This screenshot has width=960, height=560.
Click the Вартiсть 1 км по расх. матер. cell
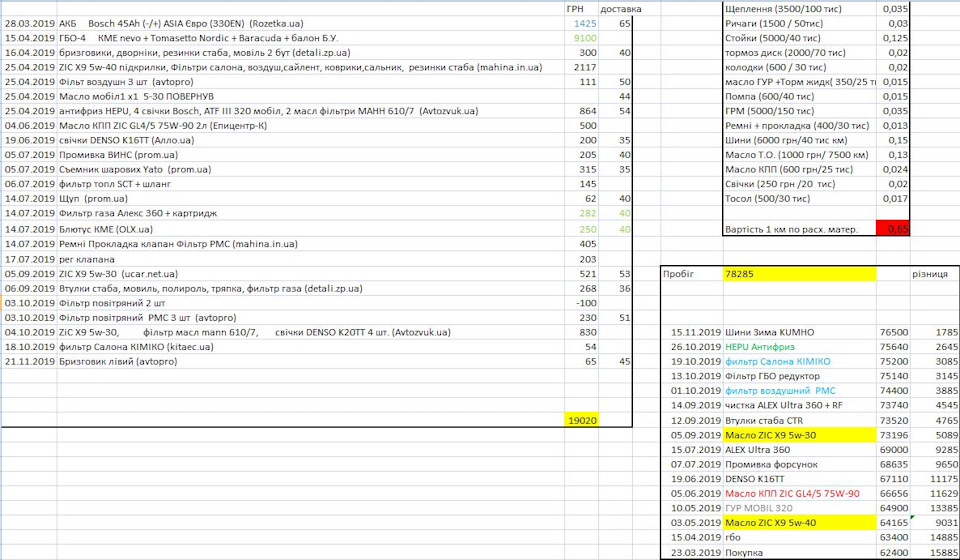click(800, 229)
